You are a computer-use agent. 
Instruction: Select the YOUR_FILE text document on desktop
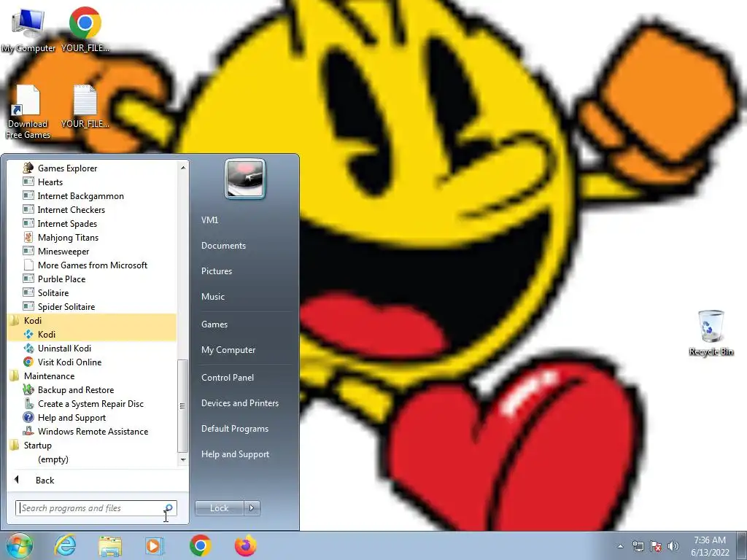point(85,106)
